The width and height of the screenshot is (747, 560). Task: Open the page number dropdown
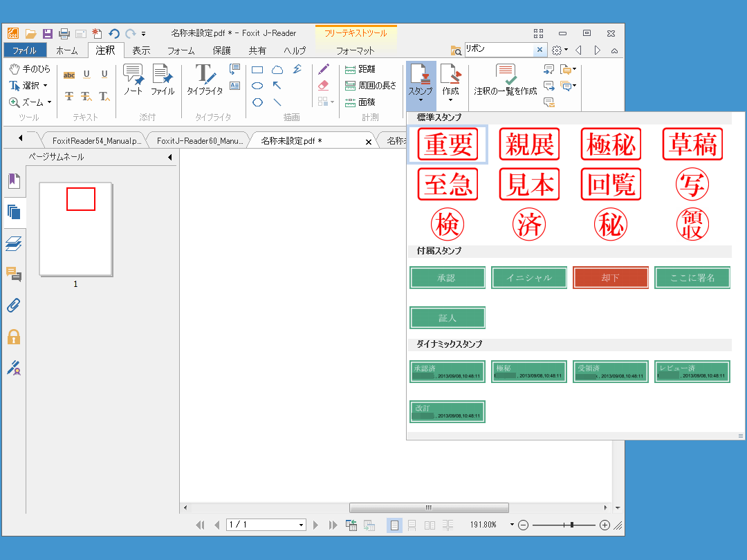301,525
